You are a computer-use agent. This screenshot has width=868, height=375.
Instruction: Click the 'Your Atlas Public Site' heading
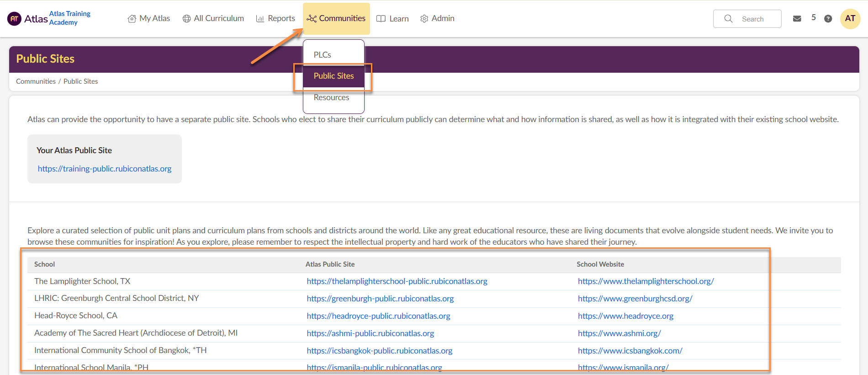(x=74, y=150)
